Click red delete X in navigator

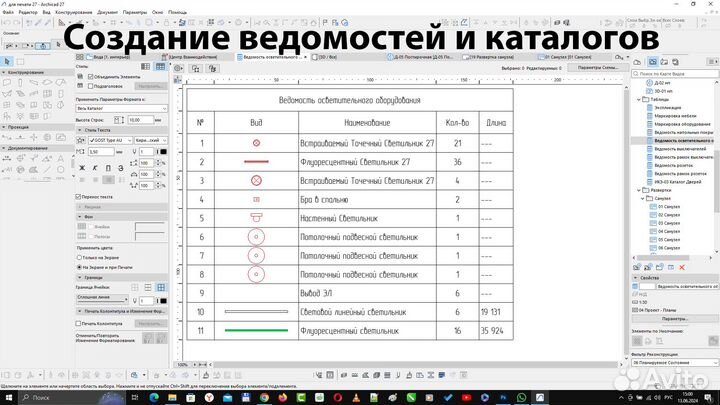point(682,267)
